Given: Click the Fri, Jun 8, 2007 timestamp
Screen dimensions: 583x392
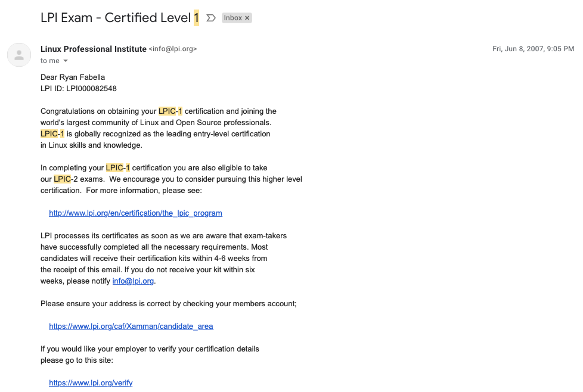Looking at the screenshot, I should click(533, 49).
